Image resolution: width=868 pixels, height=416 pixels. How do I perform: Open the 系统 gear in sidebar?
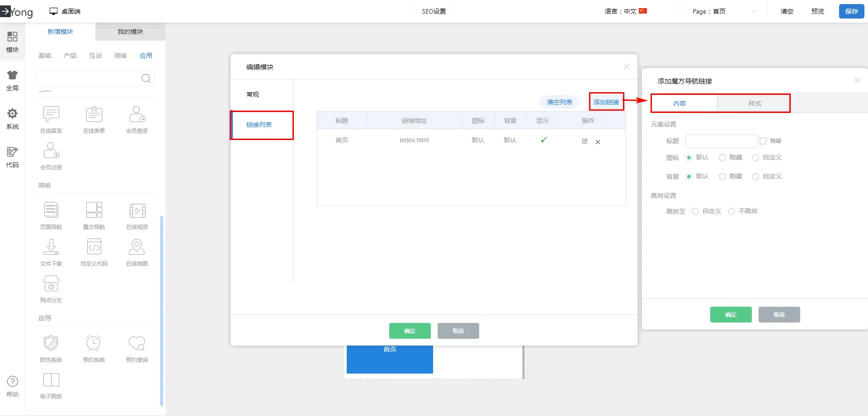click(12, 114)
